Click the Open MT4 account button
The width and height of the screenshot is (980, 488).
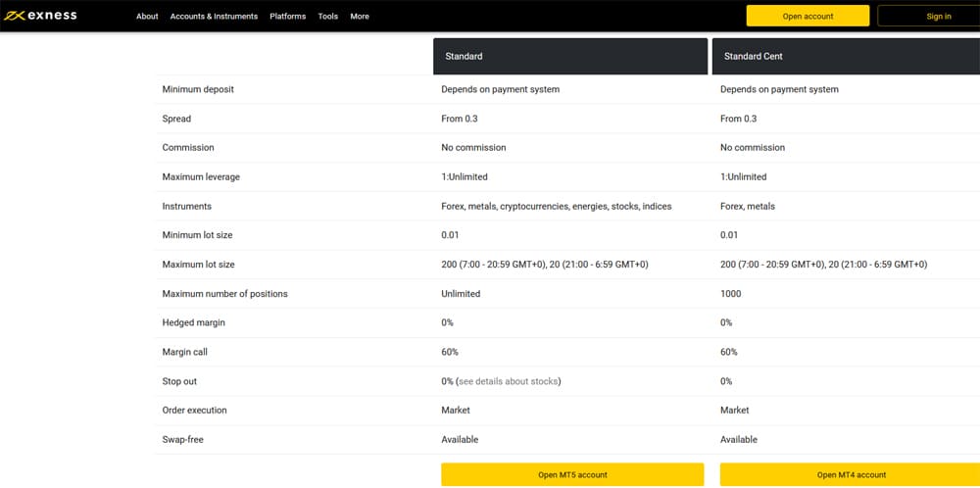click(850, 474)
